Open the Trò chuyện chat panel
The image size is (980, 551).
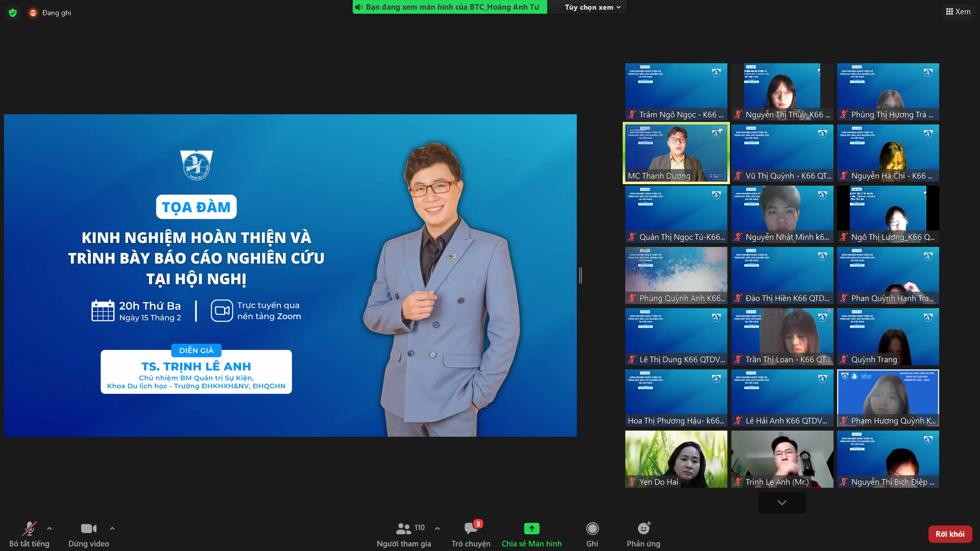tap(471, 534)
